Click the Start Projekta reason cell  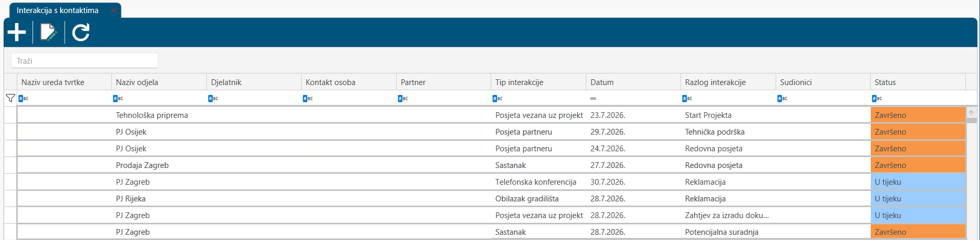coord(728,115)
